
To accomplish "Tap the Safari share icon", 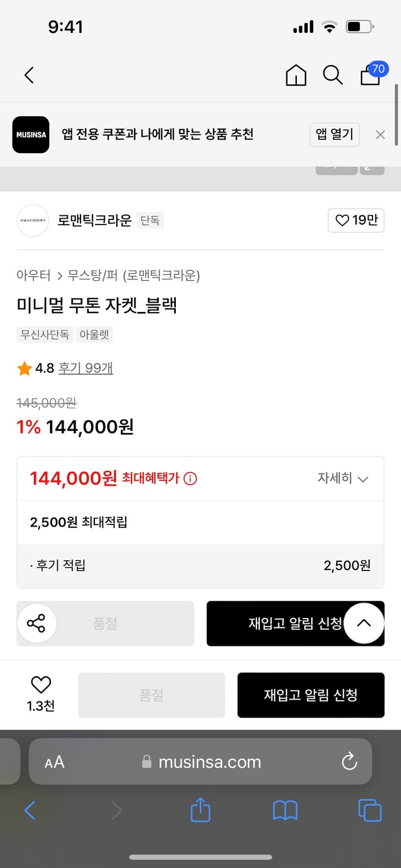I will click(200, 810).
